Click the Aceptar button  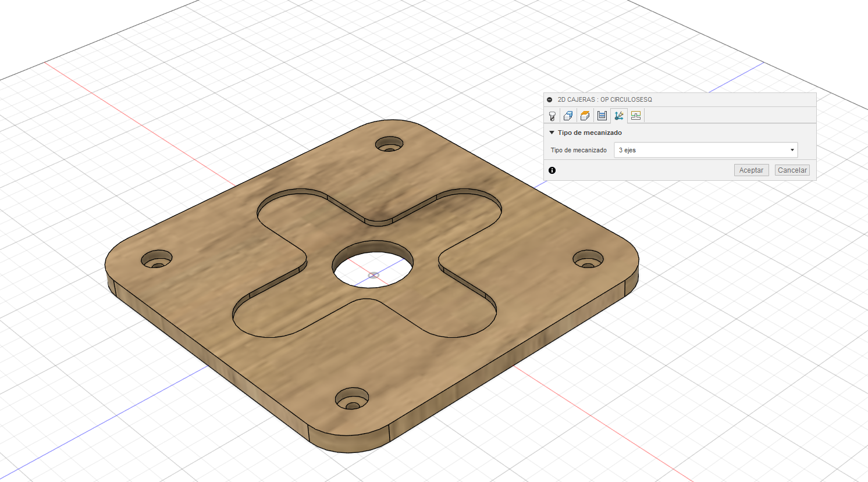coord(751,170)
